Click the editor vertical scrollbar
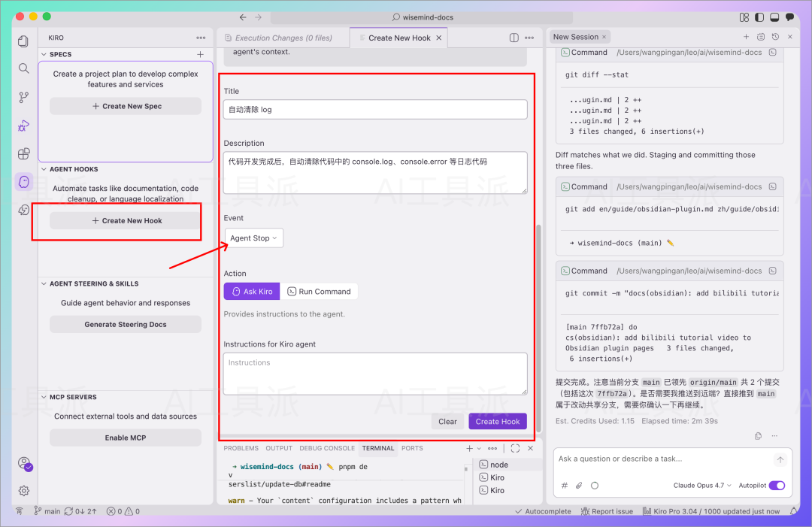The width and height of the screenshot is (812, 527). pos(538,329)
